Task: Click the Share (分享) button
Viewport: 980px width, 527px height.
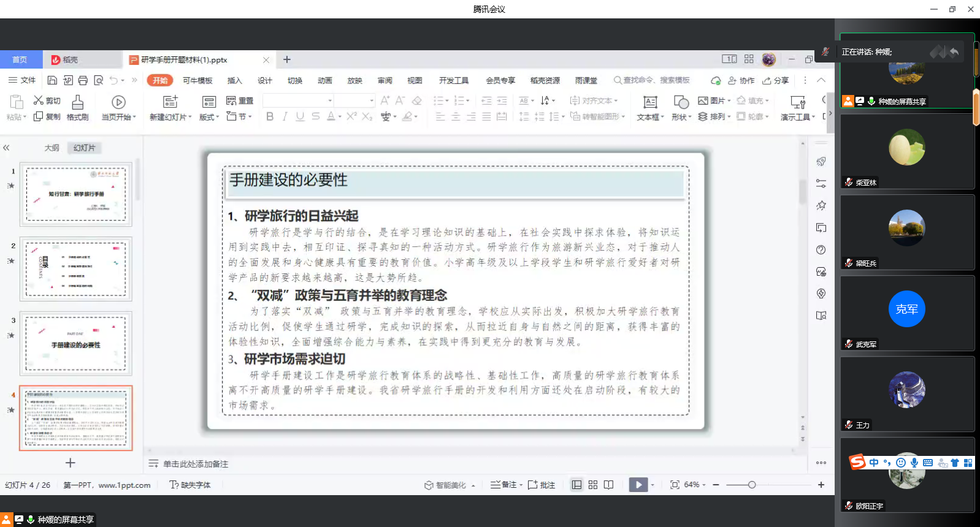Action: click(x=776, y=80)
